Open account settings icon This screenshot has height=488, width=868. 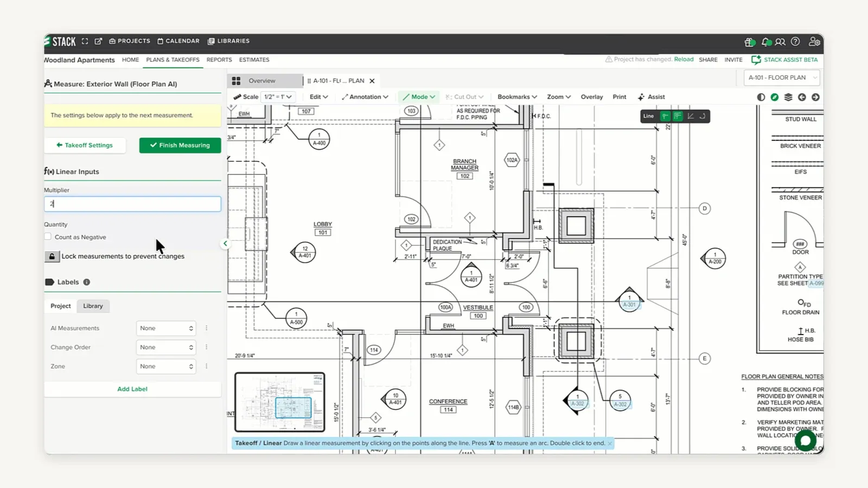click(x=814, y=42)
